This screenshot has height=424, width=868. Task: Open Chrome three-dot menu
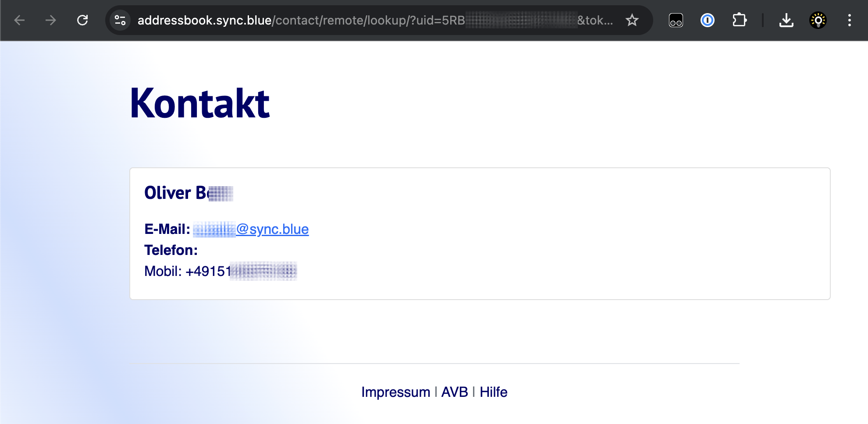[x=850, y=20]
